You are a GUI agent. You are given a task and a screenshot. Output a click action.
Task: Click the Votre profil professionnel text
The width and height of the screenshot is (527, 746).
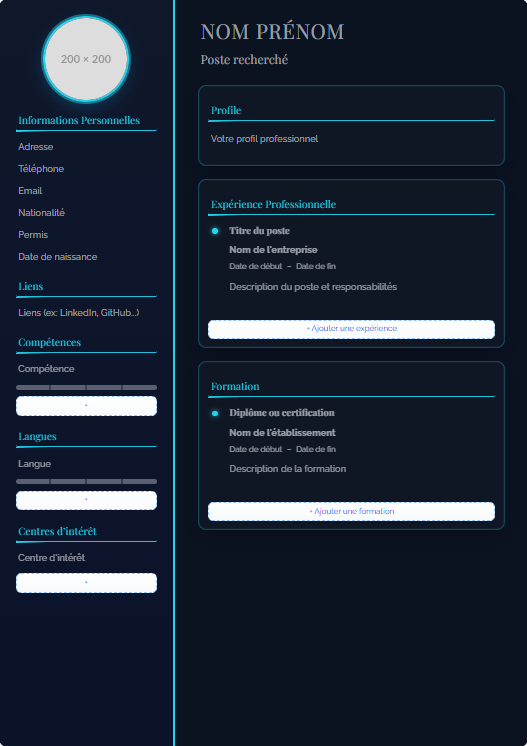[x=264, y=138]
